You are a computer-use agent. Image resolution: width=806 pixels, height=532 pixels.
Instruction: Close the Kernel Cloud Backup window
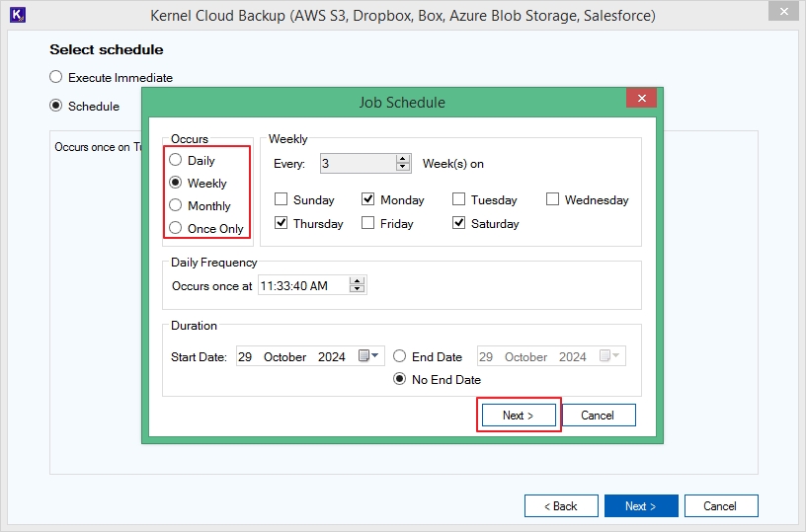[783, 11]
